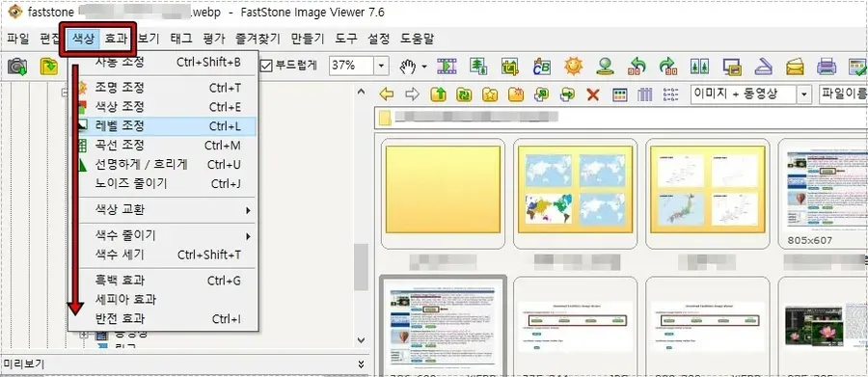Screen dimensions: 868x377
Task: Click the move-to-folder icon
Action: tap(567, 94)
